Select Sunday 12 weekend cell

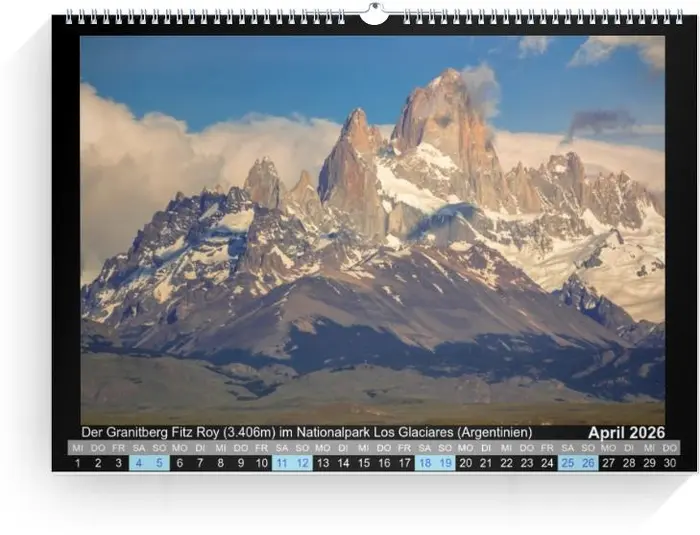pyautogui.click(x=302, y=463)
